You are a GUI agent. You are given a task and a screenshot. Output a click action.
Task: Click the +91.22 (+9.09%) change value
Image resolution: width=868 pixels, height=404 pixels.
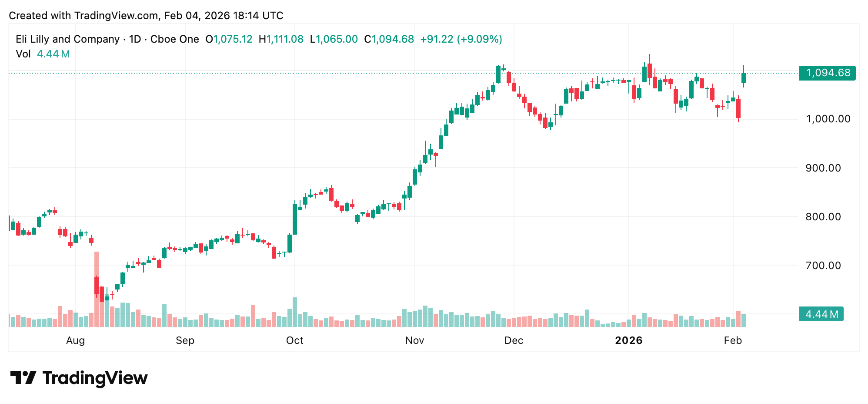click(461, 39)
